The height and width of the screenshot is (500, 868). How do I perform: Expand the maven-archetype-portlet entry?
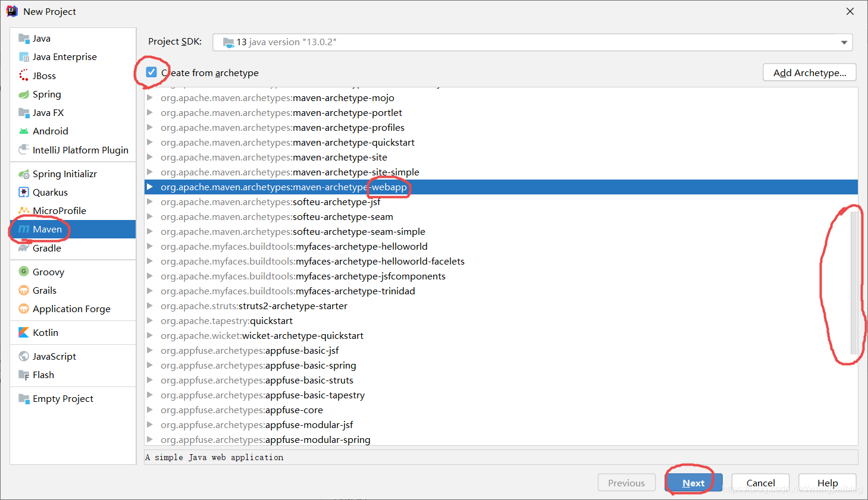pos(150,112)
